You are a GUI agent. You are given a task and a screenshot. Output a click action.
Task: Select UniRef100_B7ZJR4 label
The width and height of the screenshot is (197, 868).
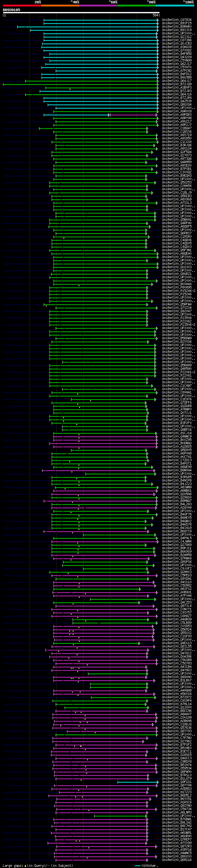[176, 98]
